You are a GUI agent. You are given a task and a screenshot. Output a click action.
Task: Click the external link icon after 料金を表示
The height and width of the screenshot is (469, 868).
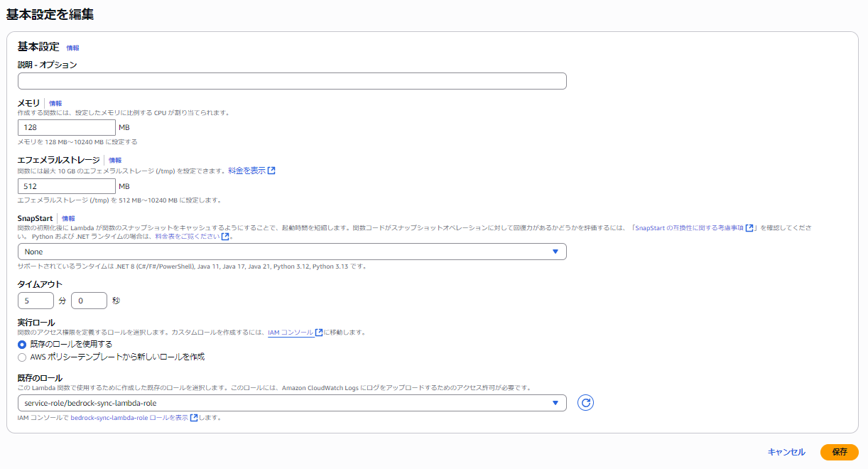[x=272, y=171]
